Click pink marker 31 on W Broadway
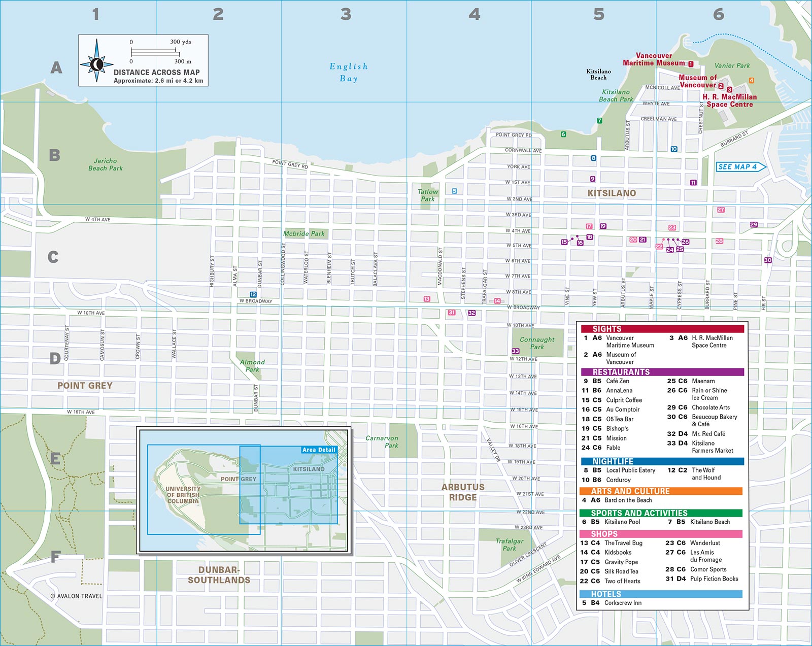The image size is (812, 646). click(452, 313)
